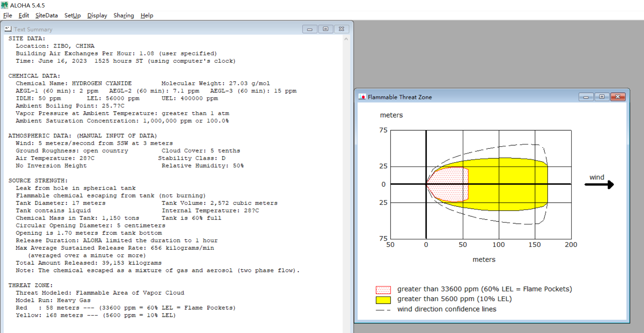Click 'Circular Opening Diameter: 5 centimeters' line
This screenshot has width=644, height=333.
(91, 225)
